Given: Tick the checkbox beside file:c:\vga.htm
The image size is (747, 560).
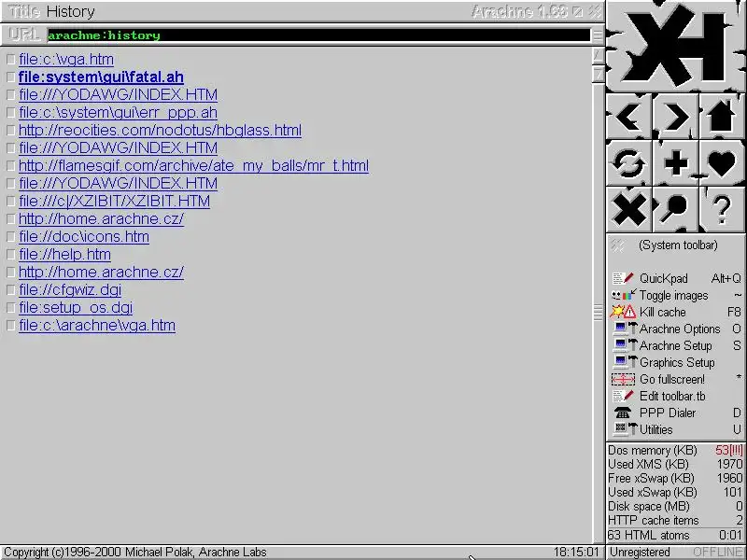Looking at the screenshot, I should pyautogui.click(x=10, y=60).
